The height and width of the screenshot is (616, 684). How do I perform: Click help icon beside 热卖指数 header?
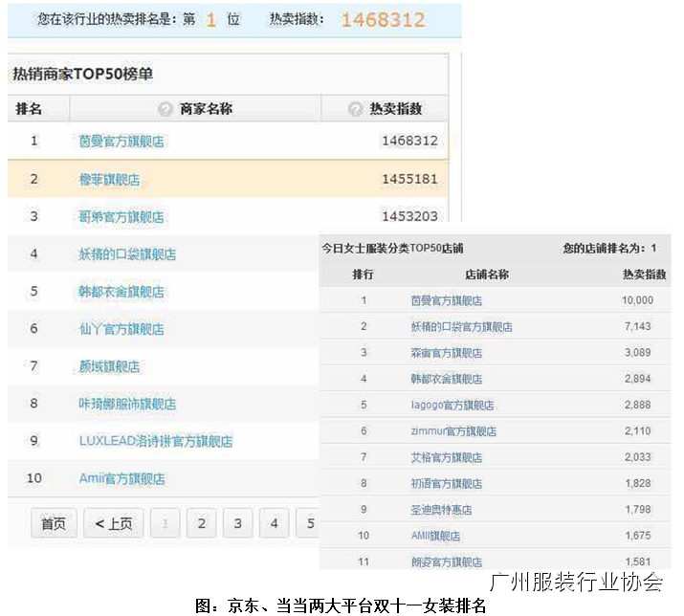[x=355, y=109]
